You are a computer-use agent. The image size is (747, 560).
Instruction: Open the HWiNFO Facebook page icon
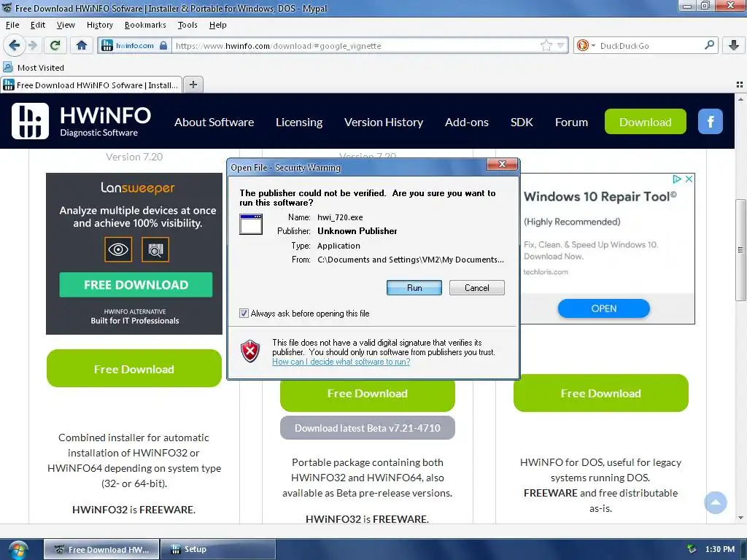[710, 122]
